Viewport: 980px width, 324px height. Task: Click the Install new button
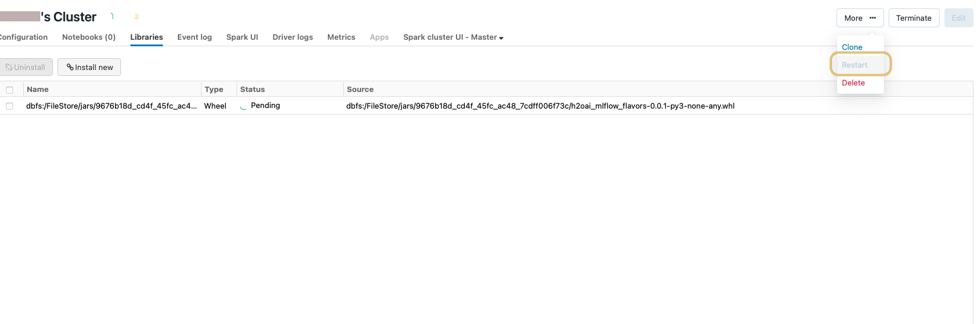click(90, 68)
